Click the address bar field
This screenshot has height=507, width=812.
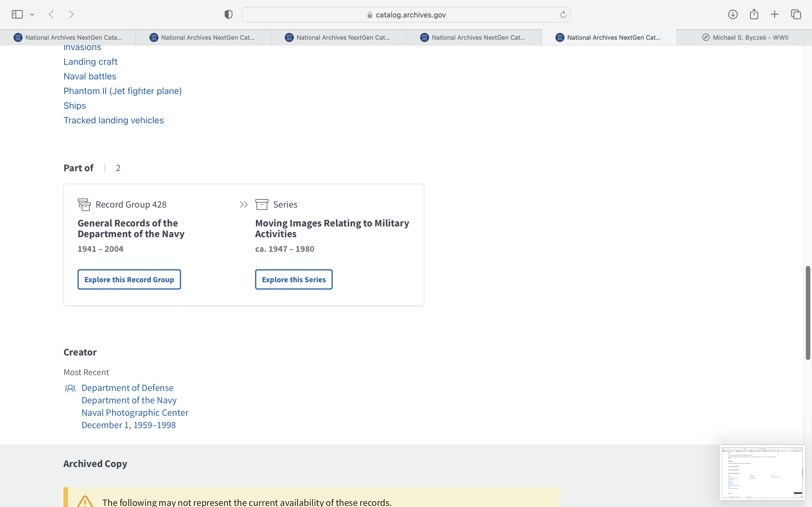click(x=406, y=15)
